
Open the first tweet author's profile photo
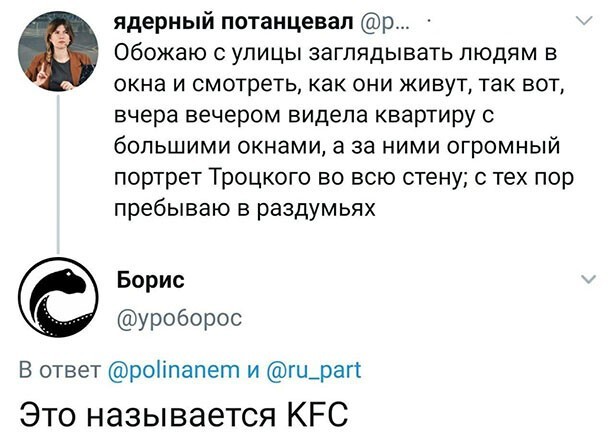click(60, 52)
